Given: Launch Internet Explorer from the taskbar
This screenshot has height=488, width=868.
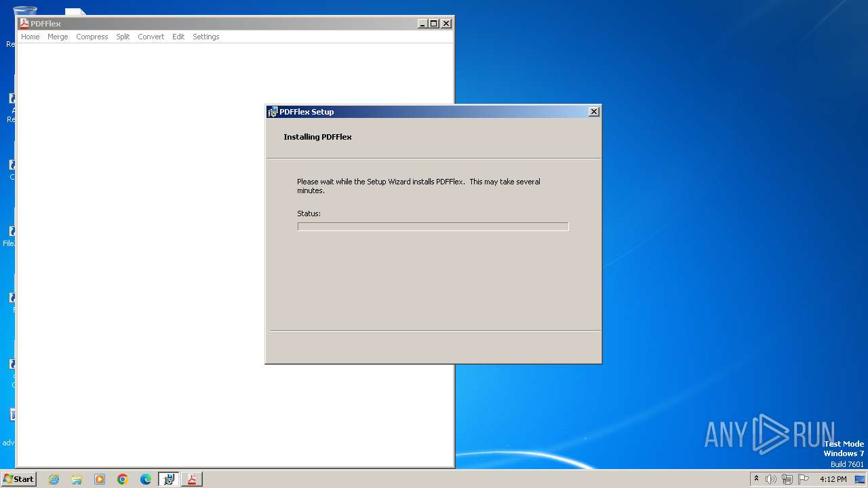Looking at the screenshot, I should (x=54, y=479).
